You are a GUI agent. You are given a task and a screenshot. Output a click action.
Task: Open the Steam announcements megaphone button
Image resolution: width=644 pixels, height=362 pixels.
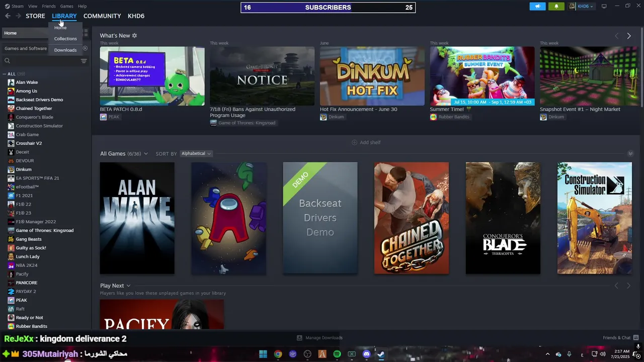(x=537, y=7)
